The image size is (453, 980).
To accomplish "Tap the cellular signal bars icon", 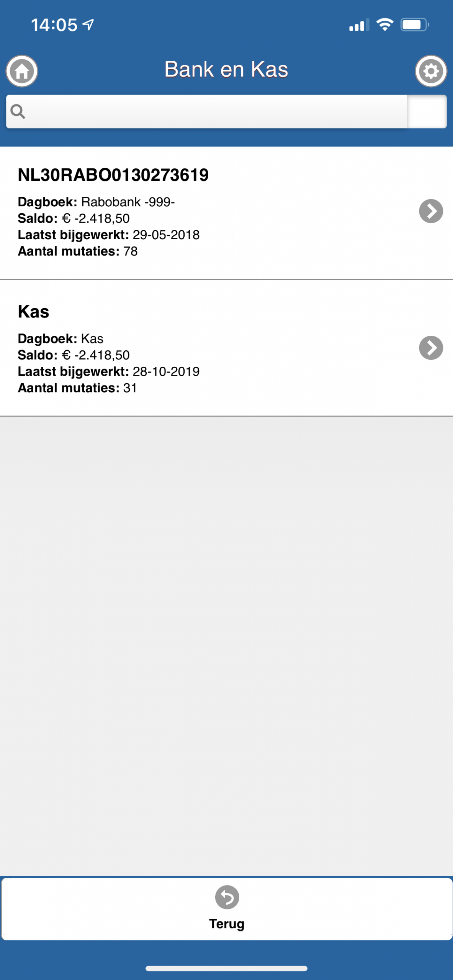I will 359,25.
